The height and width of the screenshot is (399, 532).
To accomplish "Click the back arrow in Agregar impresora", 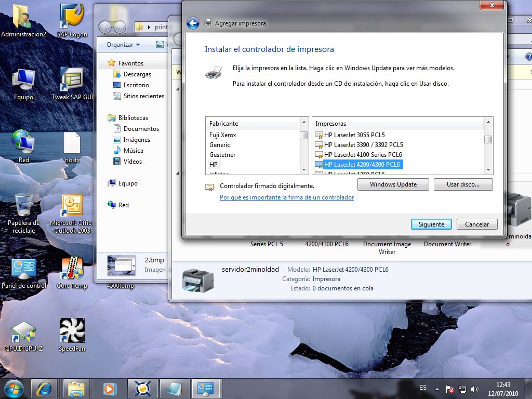I will tap(192, 23).
